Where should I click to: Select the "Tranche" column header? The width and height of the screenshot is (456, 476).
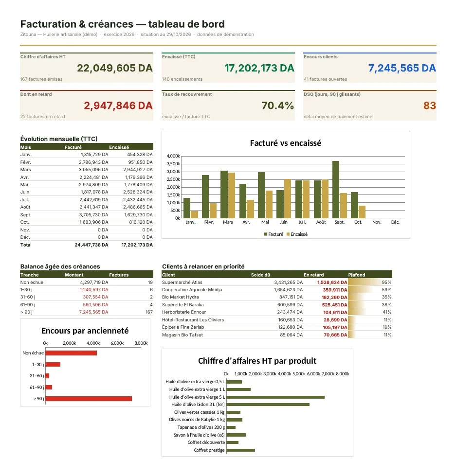(30, 275)
